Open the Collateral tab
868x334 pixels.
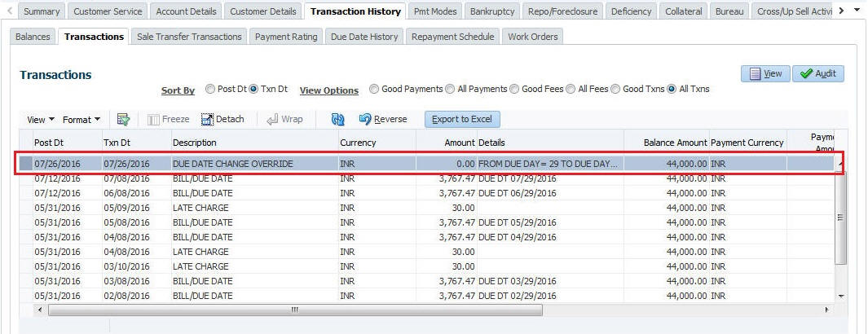(684, 11)
